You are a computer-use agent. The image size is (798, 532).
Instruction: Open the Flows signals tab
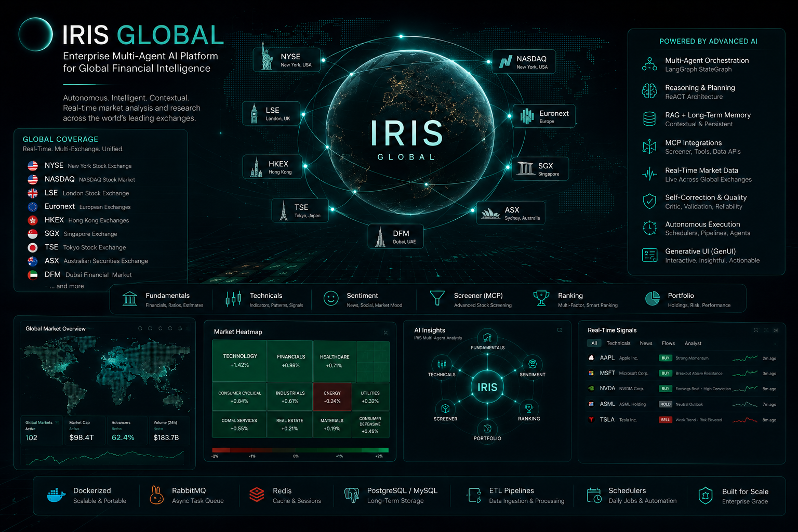tap(668, 343)
